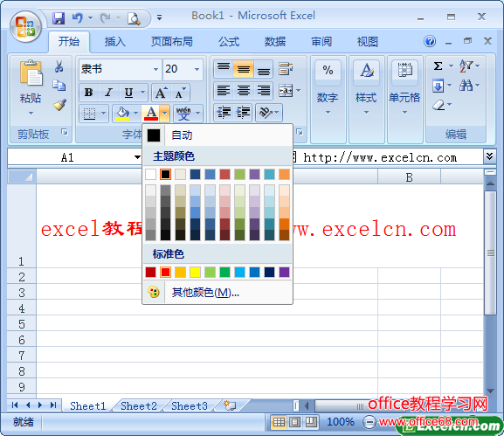Open the Sort and Filter tool
The width and height of the screenshot is (504, 436).
click(x=466, y=66)
